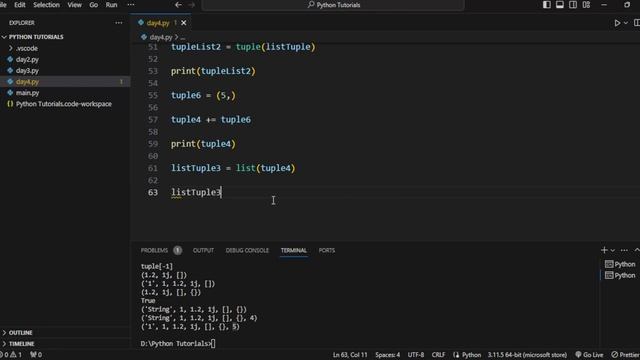
Task: Switch to the PROBLEMS panel tab
Action: 154,250
